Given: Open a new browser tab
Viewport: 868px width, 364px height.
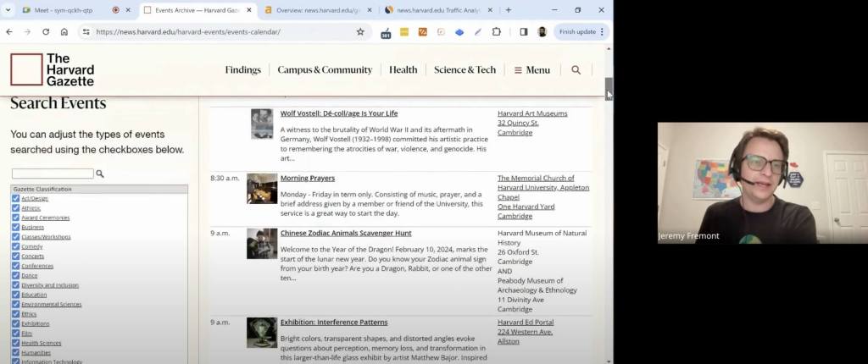Looking at the screenshot, I should [509, 10].
